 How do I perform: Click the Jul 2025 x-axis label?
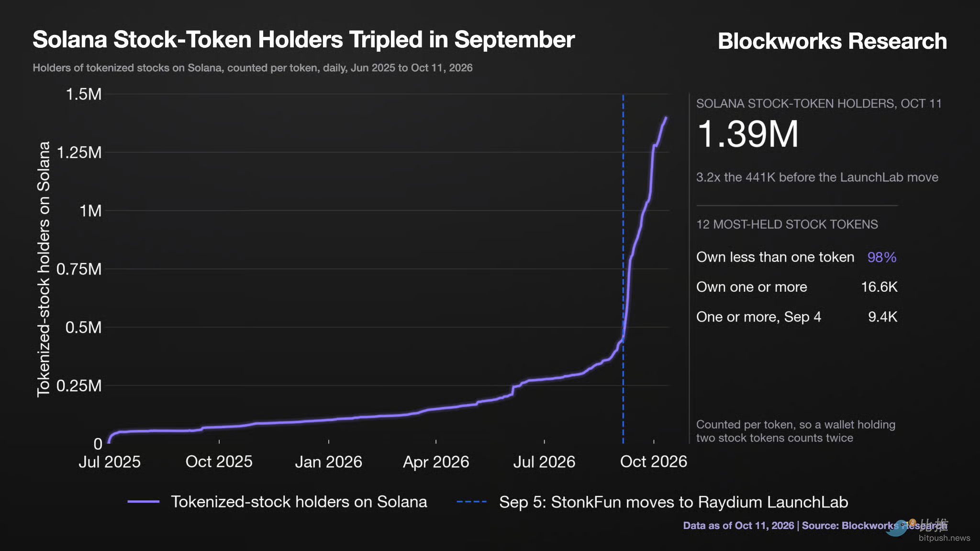point(110,462)
